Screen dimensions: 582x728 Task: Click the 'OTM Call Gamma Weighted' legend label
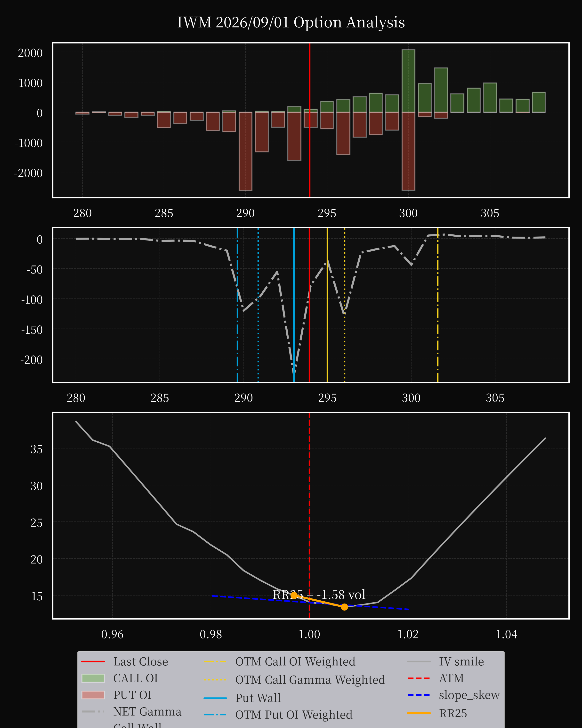click(x=310, y=680)
